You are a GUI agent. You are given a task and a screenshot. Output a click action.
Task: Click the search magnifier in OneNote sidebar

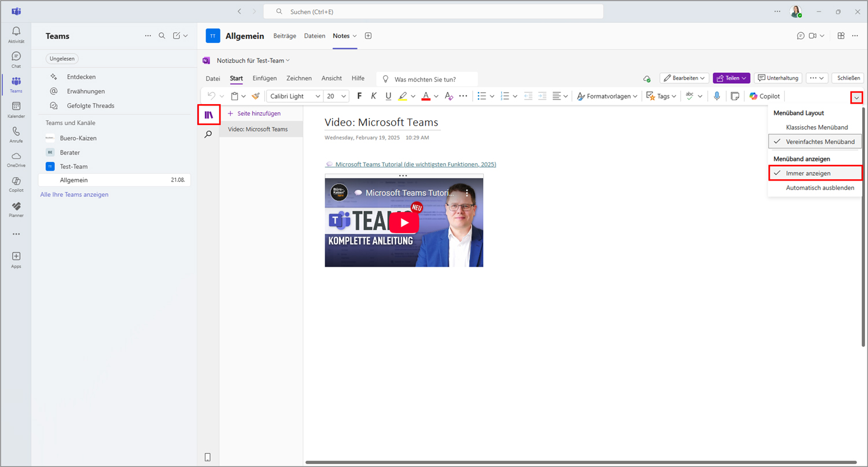(x=208, y=134)
